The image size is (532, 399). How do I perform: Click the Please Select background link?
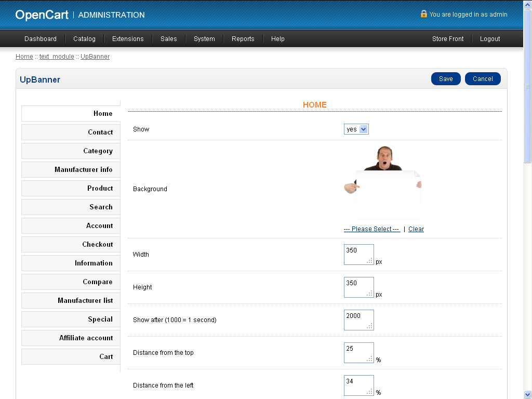click(372, 229)
